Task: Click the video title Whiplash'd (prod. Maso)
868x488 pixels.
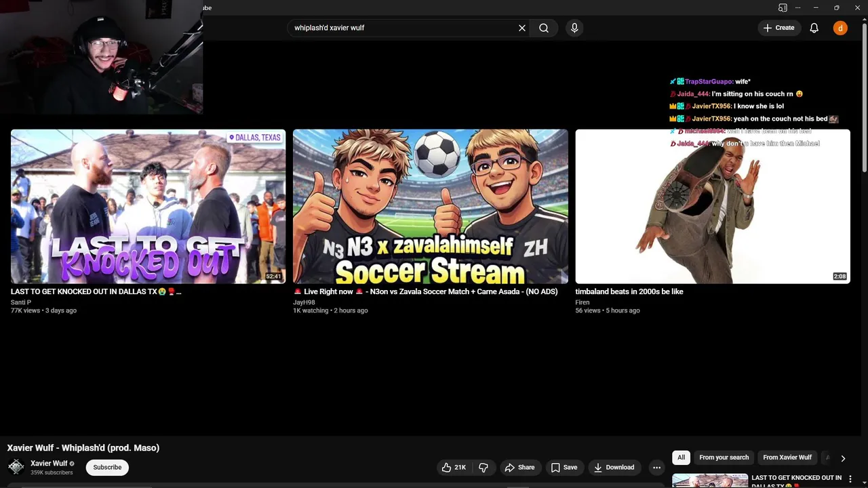Action: click(x=83, y=448)
